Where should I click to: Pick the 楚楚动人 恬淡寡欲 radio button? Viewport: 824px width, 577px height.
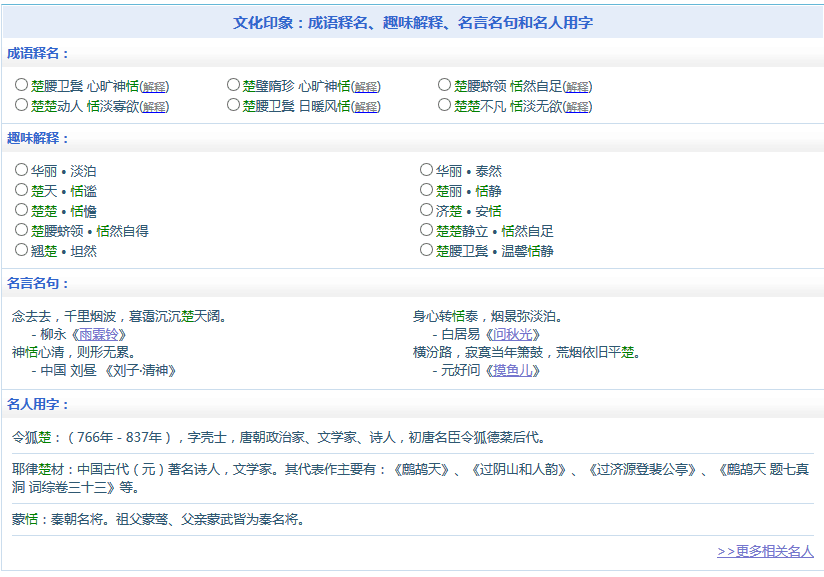[x=21, y=105]
